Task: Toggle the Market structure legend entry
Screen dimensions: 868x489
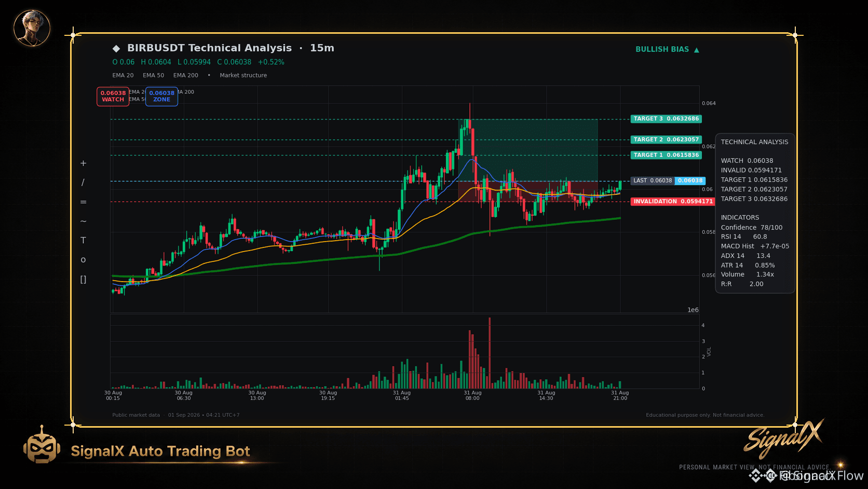Action: (243, 75)
